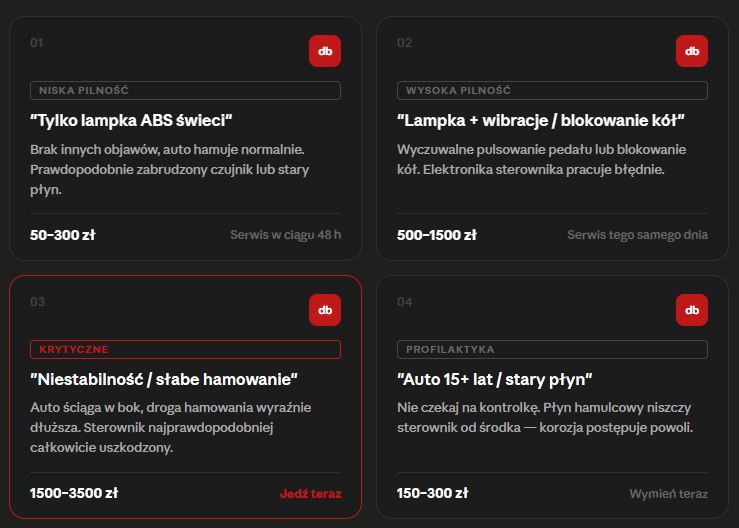Click the '50–300 zł' price
Viewport: 739px width, 528px height.
(x=63, y=235)
